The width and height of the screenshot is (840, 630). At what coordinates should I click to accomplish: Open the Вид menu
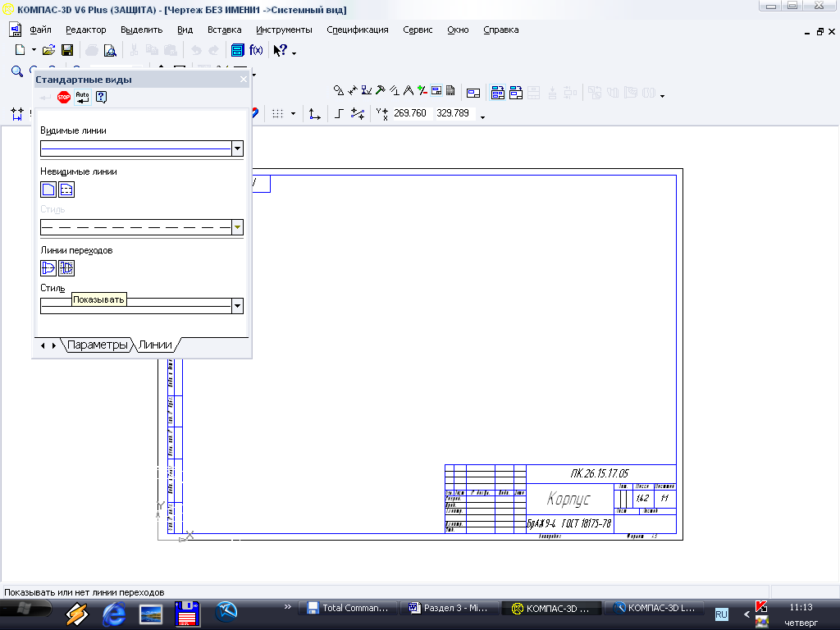tap(185, 30)
